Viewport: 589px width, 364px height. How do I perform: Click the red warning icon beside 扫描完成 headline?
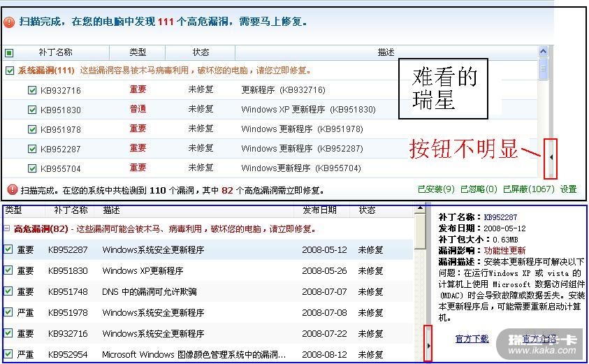coord(9,22)
